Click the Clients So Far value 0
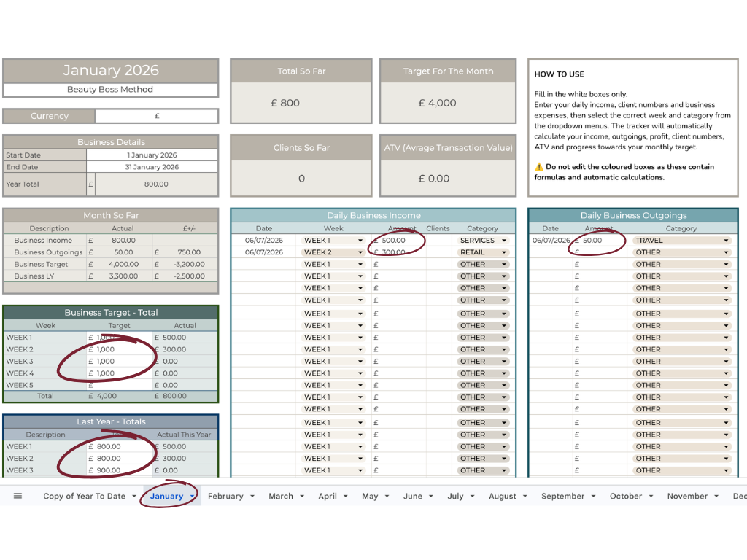The width and height of the screenshot is (747, 560). point(301,179)
